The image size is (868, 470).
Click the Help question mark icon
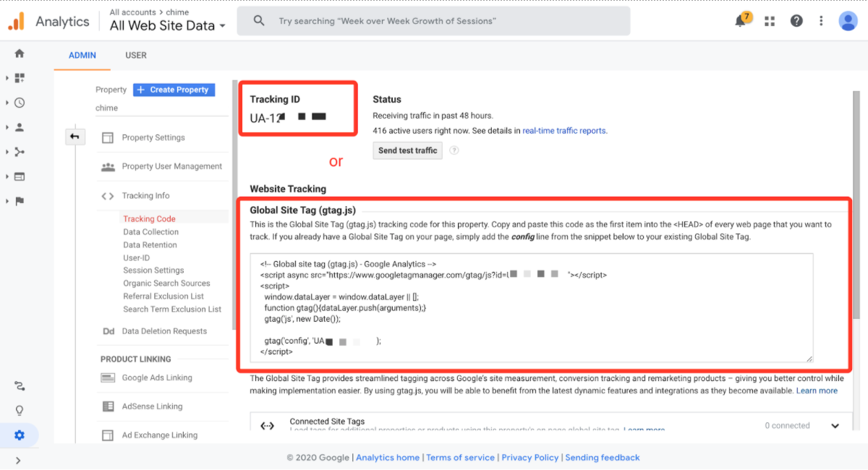tap(796, 21)
